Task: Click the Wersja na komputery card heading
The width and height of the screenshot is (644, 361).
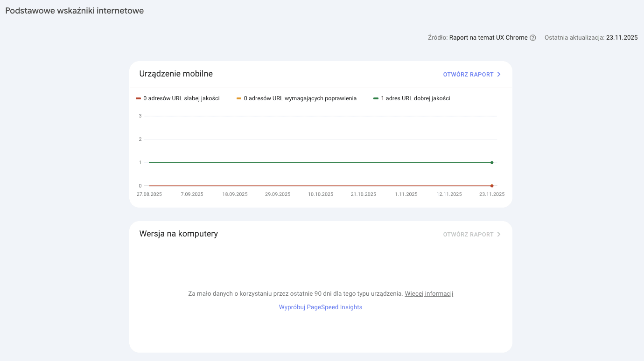Action: (x=179, y=234)
